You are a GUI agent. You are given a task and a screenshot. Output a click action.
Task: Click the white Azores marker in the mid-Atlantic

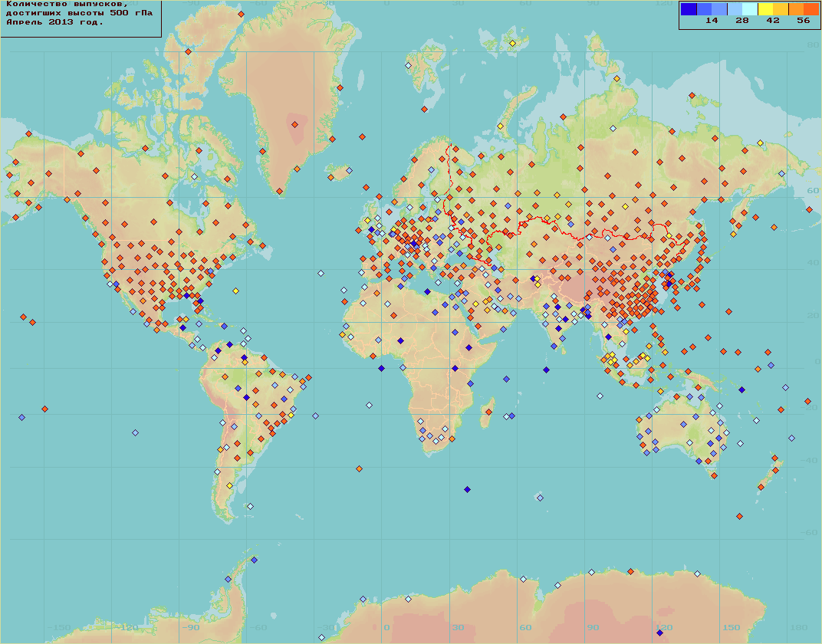[321, 273]
